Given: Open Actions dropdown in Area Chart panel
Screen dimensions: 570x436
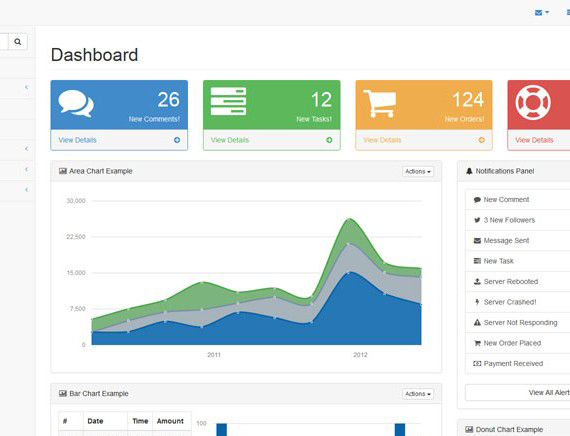Looking at the screenshot, I should pyautogui.click(x=418, y=171).
